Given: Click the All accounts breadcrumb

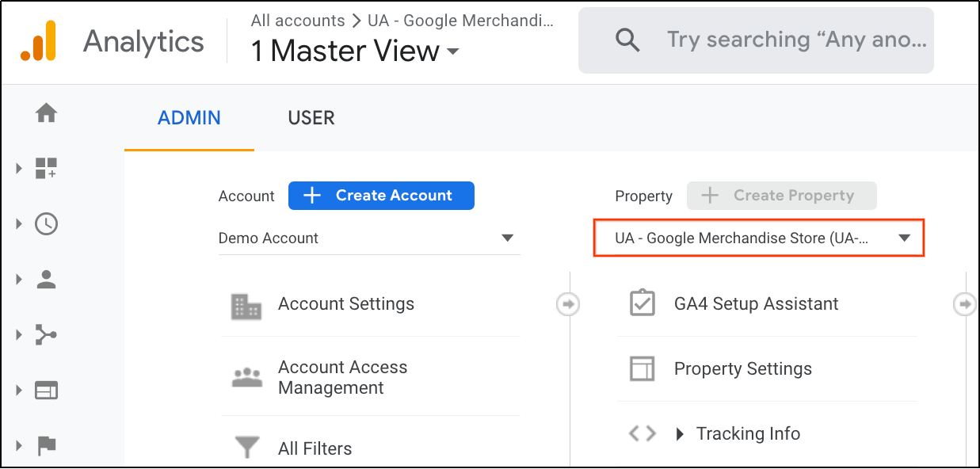Looking at the screenshot, I should [298, 21].
